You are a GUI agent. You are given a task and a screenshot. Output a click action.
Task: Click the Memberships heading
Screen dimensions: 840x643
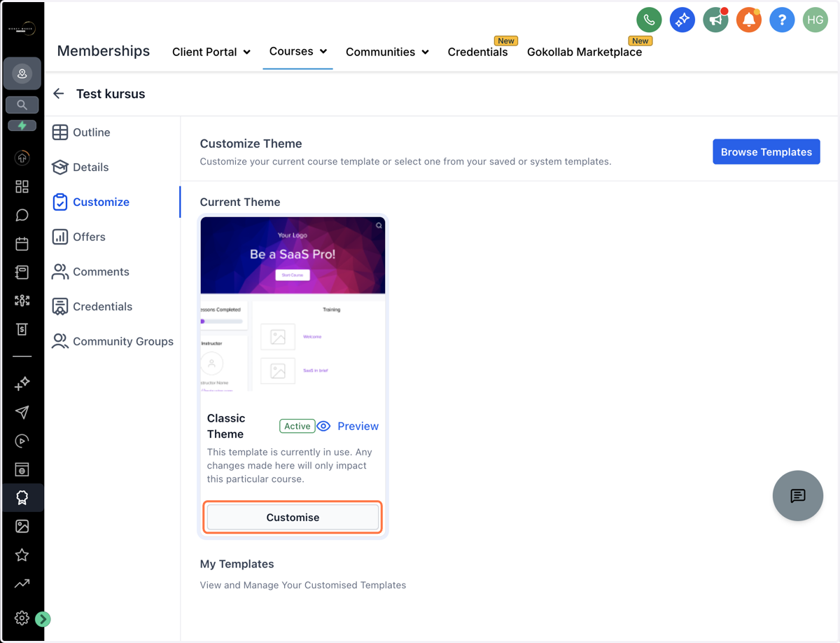(x=104, y=51)
